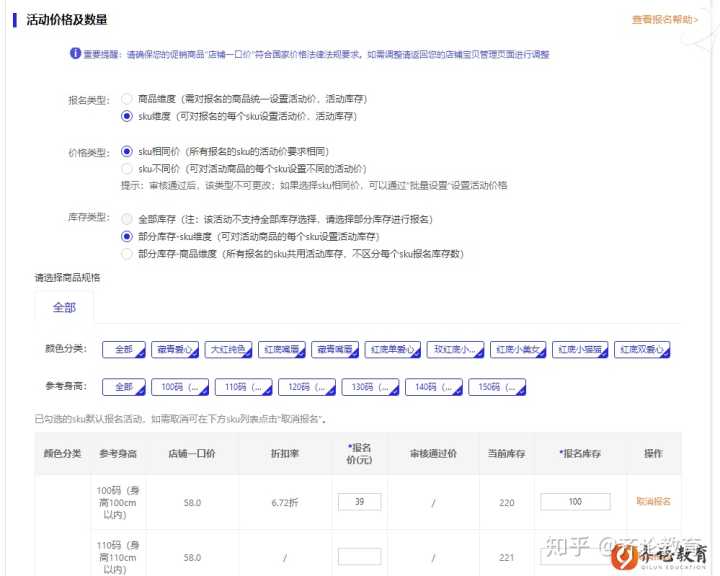Select sku维度 registration type radio button
720x576 pixels.
[126, 116]
